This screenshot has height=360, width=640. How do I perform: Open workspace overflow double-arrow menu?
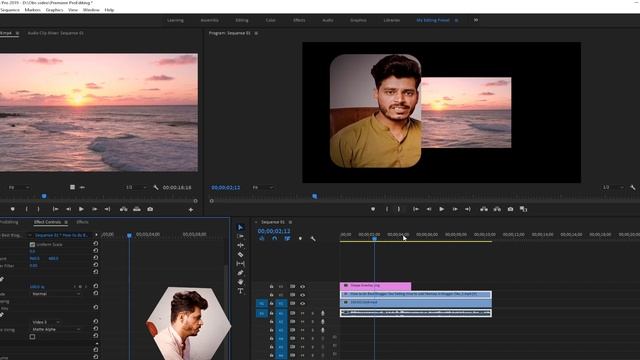(476, 20)
